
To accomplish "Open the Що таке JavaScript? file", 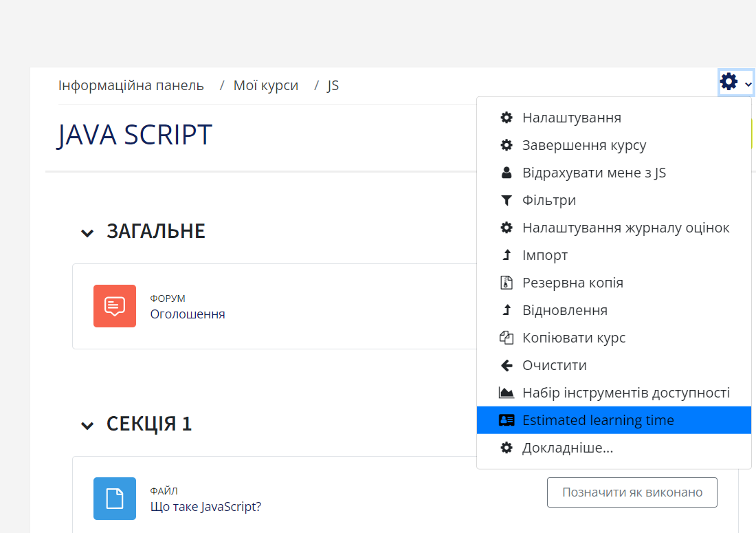I will point(205,506).
